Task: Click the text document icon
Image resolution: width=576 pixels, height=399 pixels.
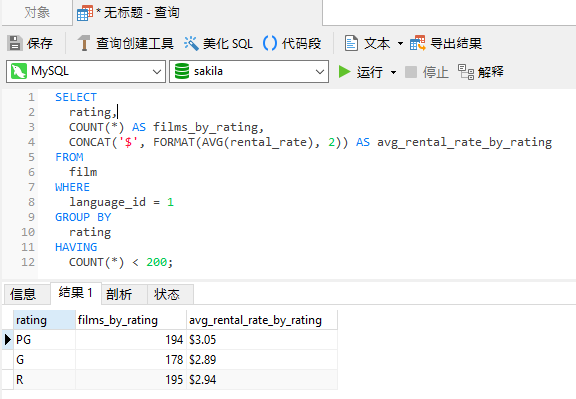Action: (351, 43)
